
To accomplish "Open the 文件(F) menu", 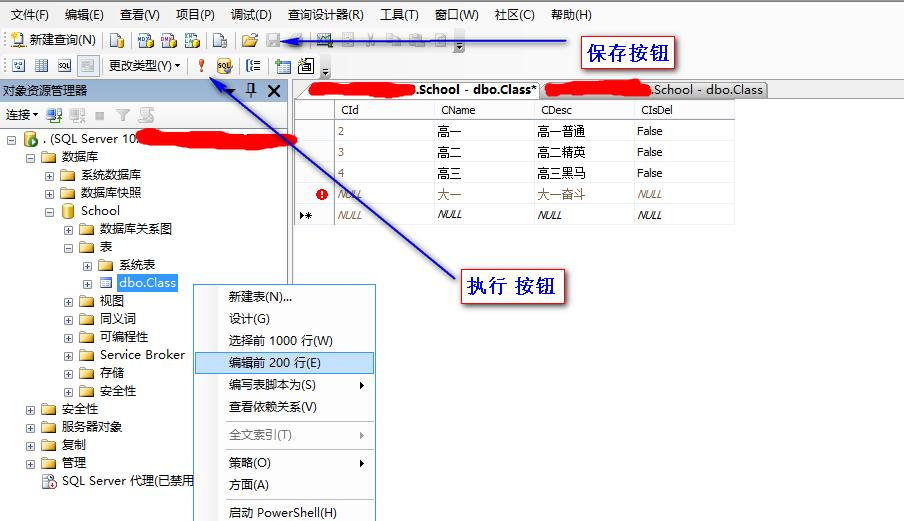I will click(29, 14).
